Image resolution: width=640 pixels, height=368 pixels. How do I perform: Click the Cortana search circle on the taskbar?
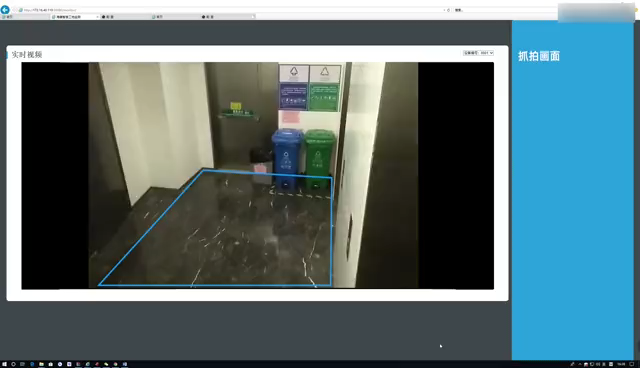click(x=13, y=364)
